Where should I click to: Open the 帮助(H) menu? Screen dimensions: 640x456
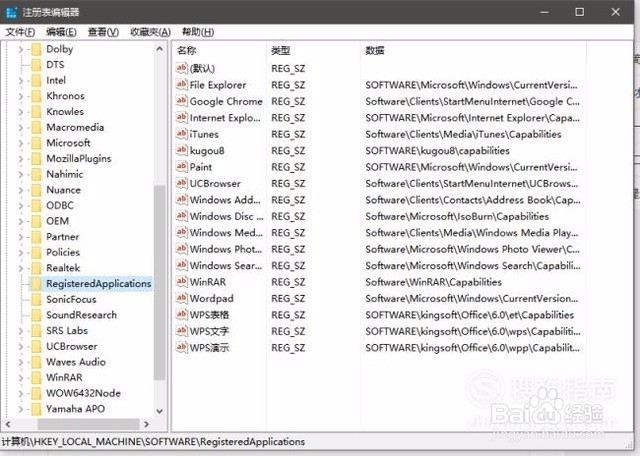(198, 32)
